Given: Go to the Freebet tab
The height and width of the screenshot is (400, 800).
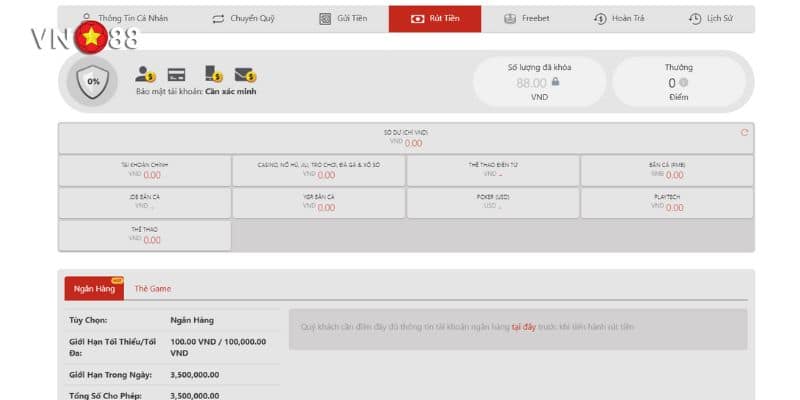Looking at the screenshot, I should 527,19.
